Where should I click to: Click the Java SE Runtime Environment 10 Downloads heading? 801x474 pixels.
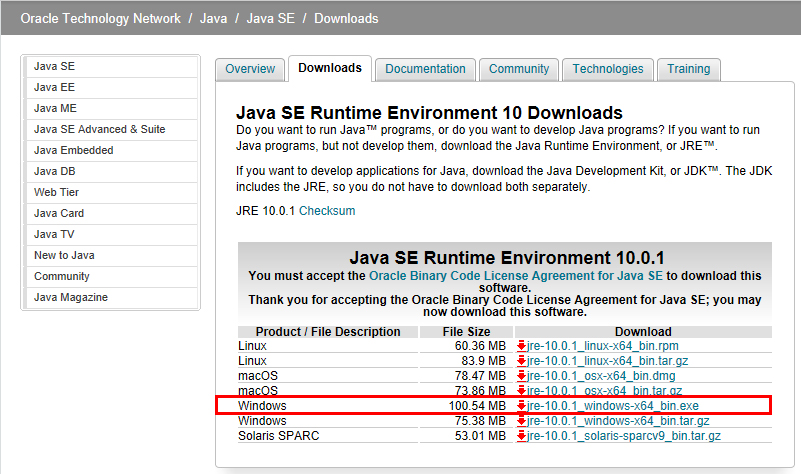point(429,112)
